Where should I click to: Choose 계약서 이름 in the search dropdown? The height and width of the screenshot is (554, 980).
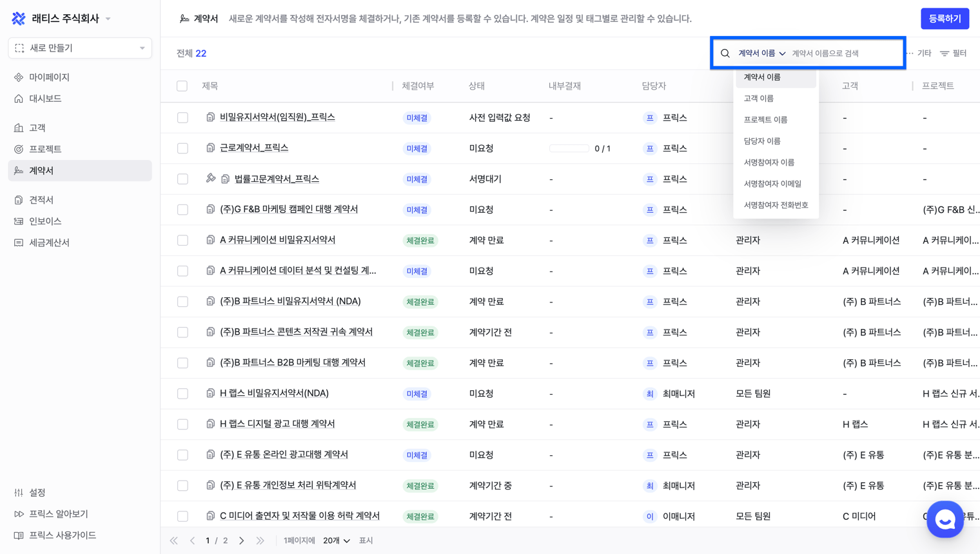[776, 77]
